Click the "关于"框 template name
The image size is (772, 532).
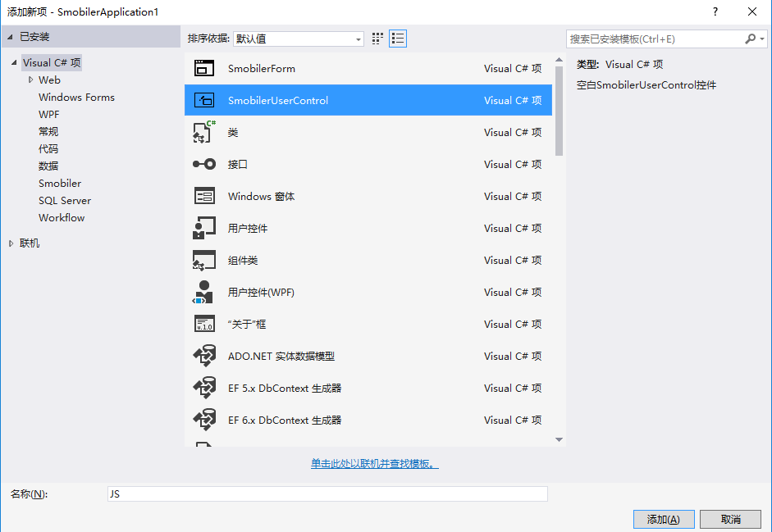[x=247, y=325]
